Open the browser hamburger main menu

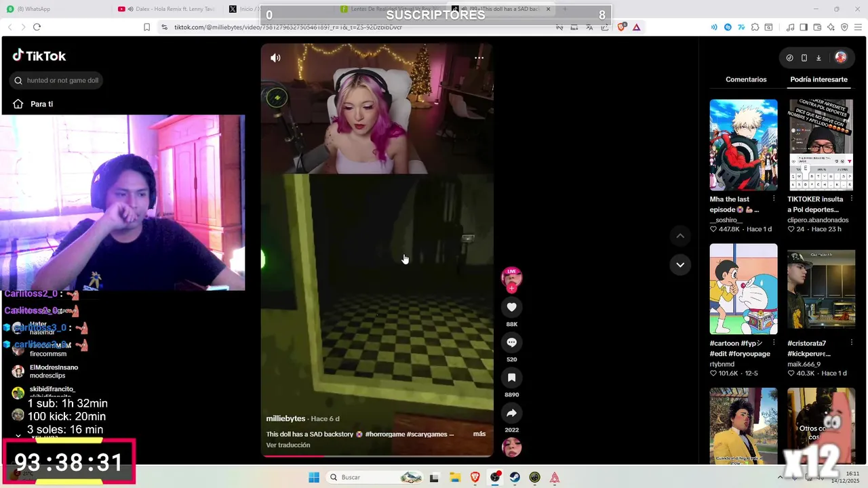tap(859, 27)
